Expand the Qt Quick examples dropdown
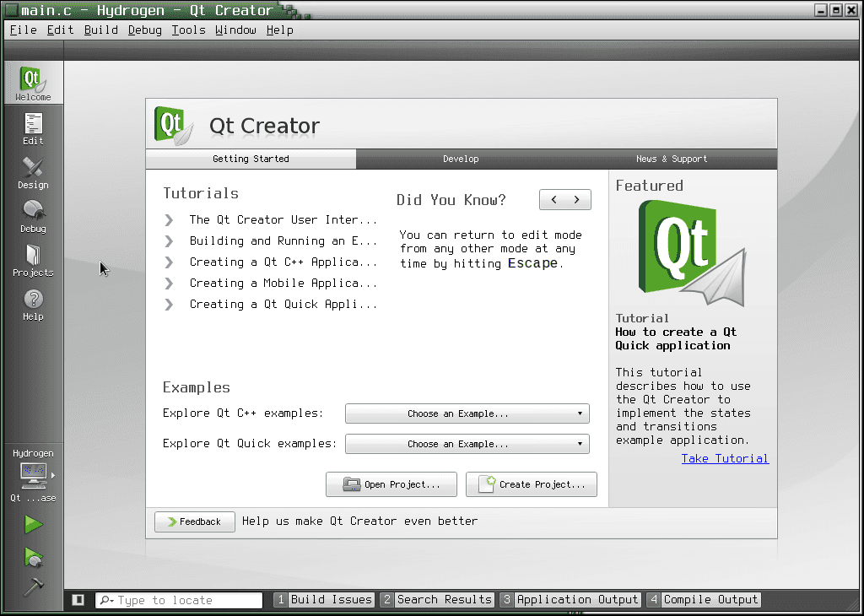This screenshot has height=616, width=864. click(467, 444)
